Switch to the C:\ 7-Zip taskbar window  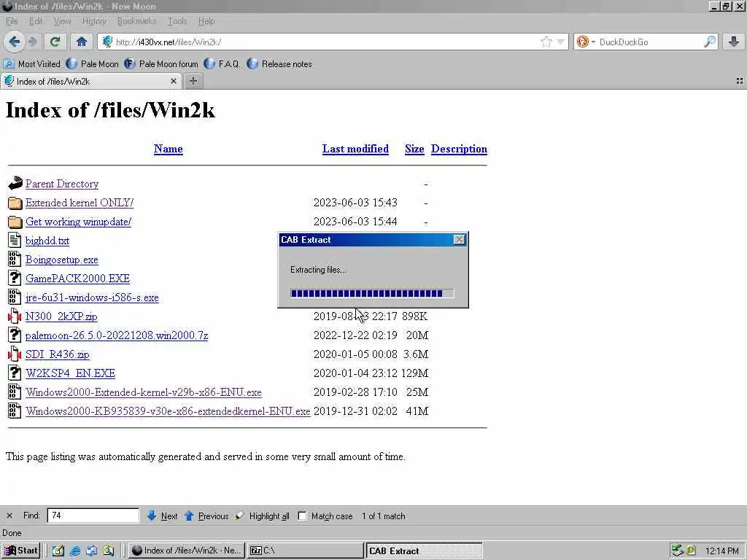(306, 551)
